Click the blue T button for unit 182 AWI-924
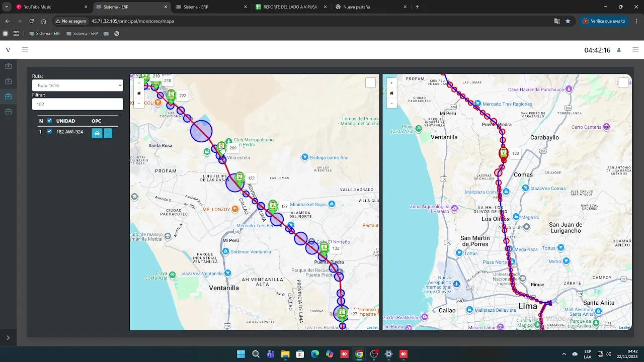Screen dimensions: 644x362 click(x=108, y=133)
